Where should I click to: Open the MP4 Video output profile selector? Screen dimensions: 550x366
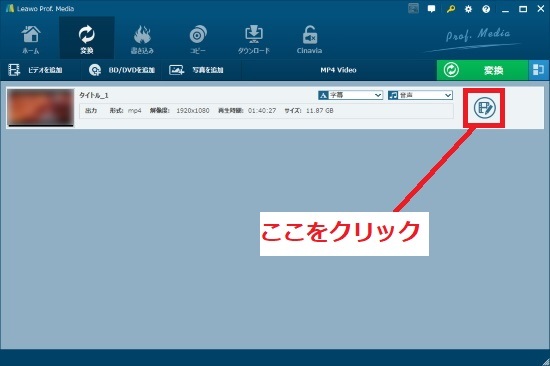pyautogui.click(x=338, y=70)
